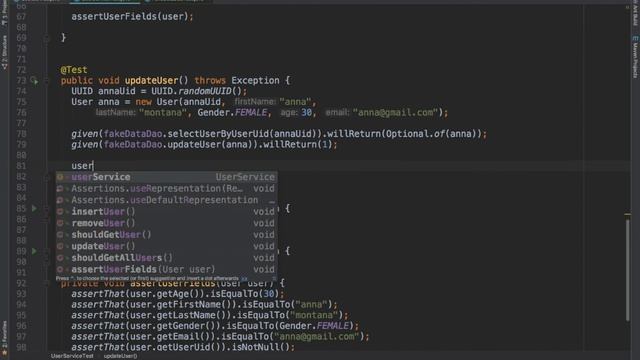
Task: Click the run arrow on gutter line 89
Action: click(34, 251)
